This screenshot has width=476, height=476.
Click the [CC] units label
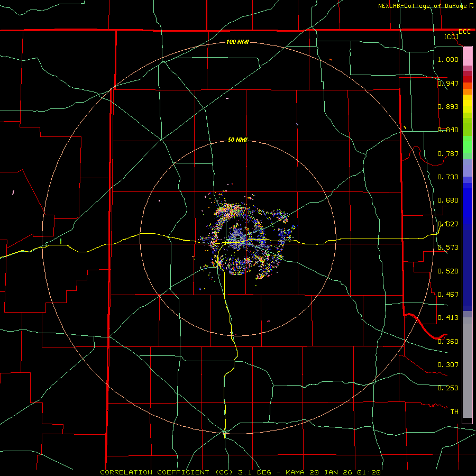point(452,36)
